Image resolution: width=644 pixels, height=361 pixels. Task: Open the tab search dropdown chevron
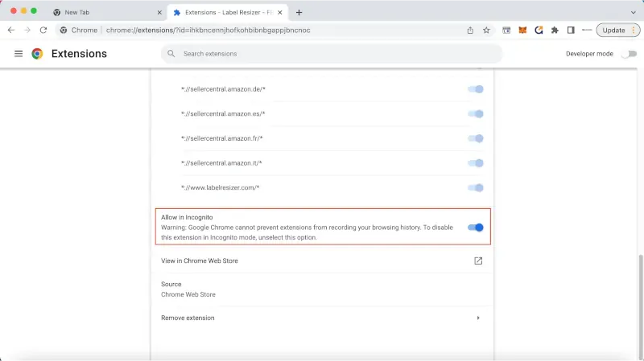pyautogui.click(x=633, y=12)
